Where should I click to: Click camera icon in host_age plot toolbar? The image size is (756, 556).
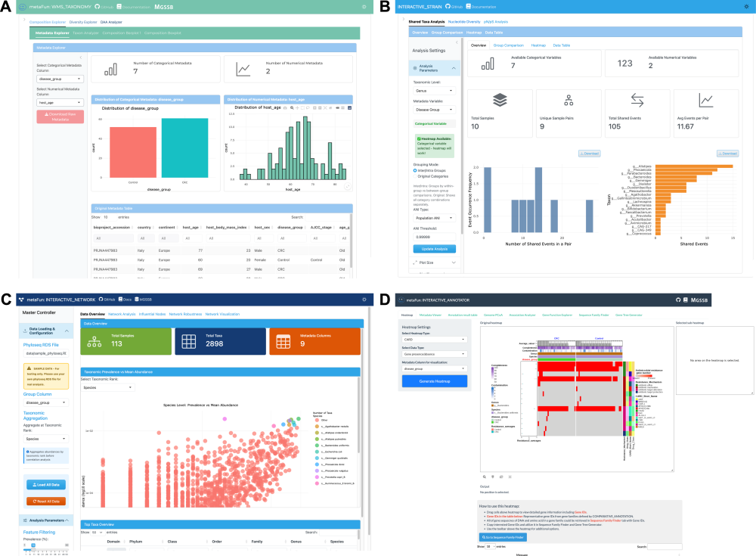286,107
